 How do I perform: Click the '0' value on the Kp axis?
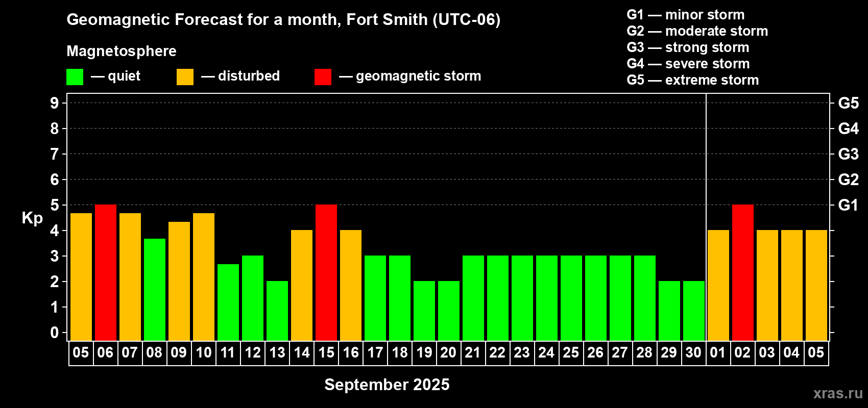(x=55, y=333)
